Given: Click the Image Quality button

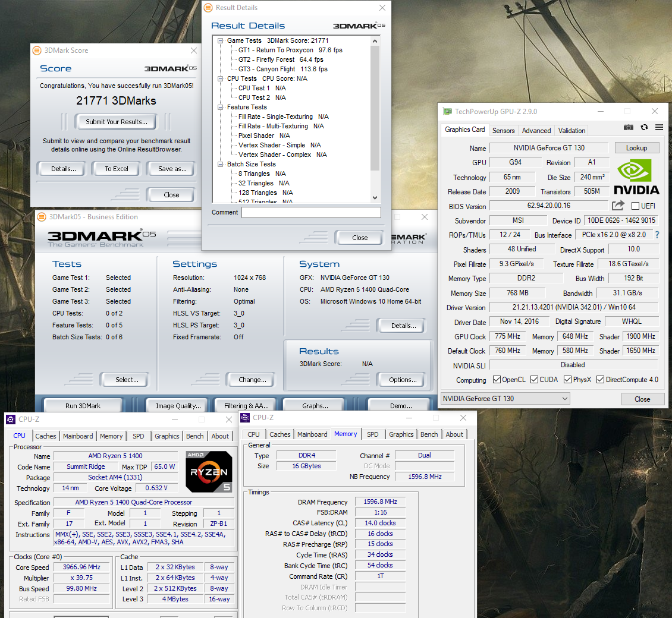Looking at the screenshot, I should click(x=178, y=406).
